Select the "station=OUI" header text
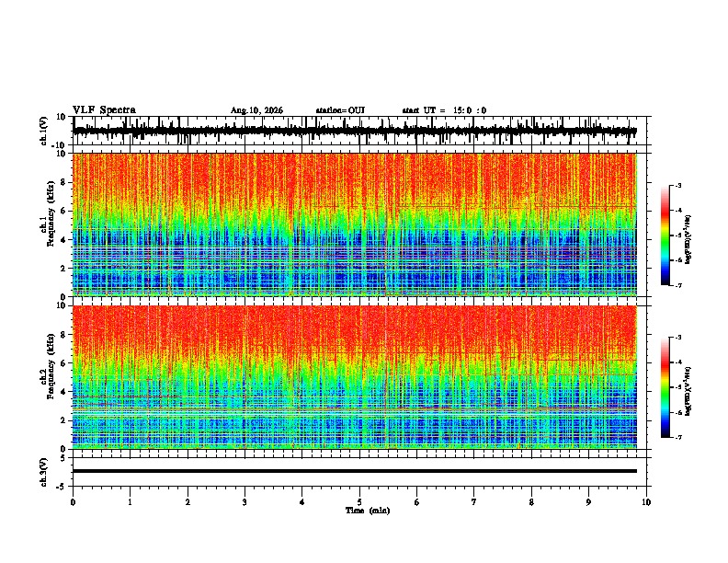This screenshot has height=563, width=728. [x=340, y=110]
